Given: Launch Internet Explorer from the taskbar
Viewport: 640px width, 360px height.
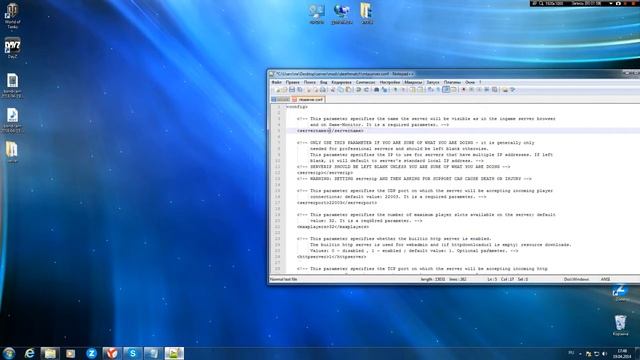Looking at the screenshot, I should (29, 353).
